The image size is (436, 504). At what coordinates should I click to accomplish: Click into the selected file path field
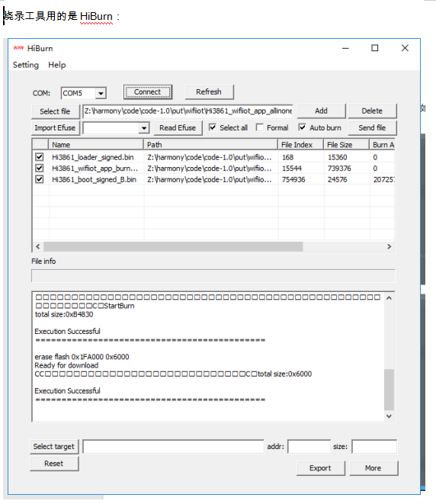click(188, 111)
